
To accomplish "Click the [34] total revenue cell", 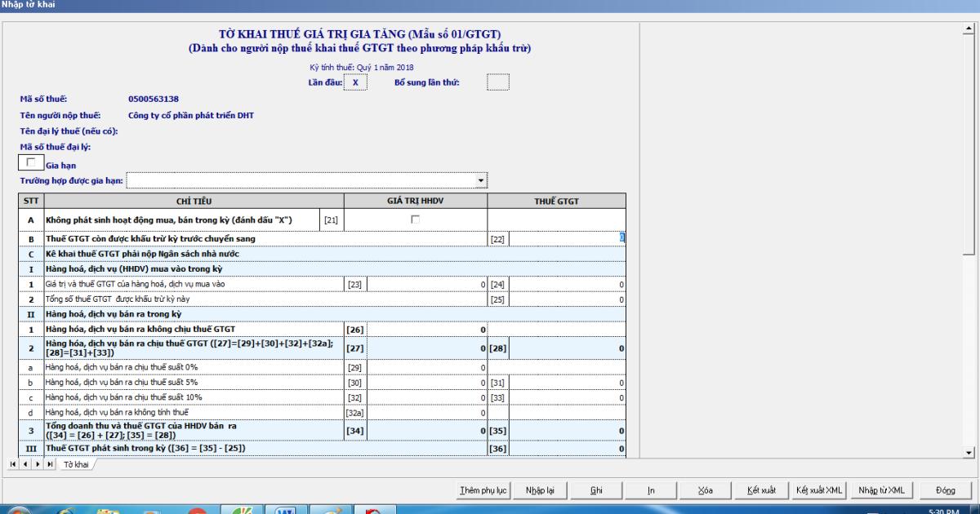I will tap(428, 430).
